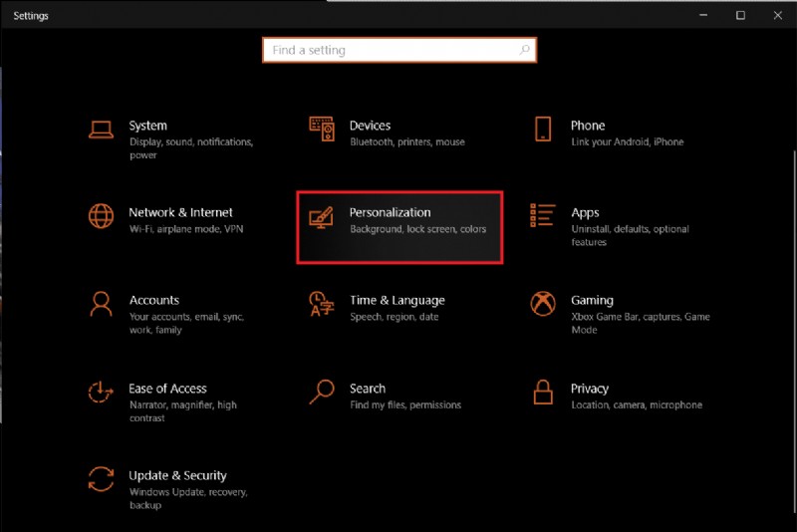Click 'Display, sound, notifications, power' description

(191, 148)
